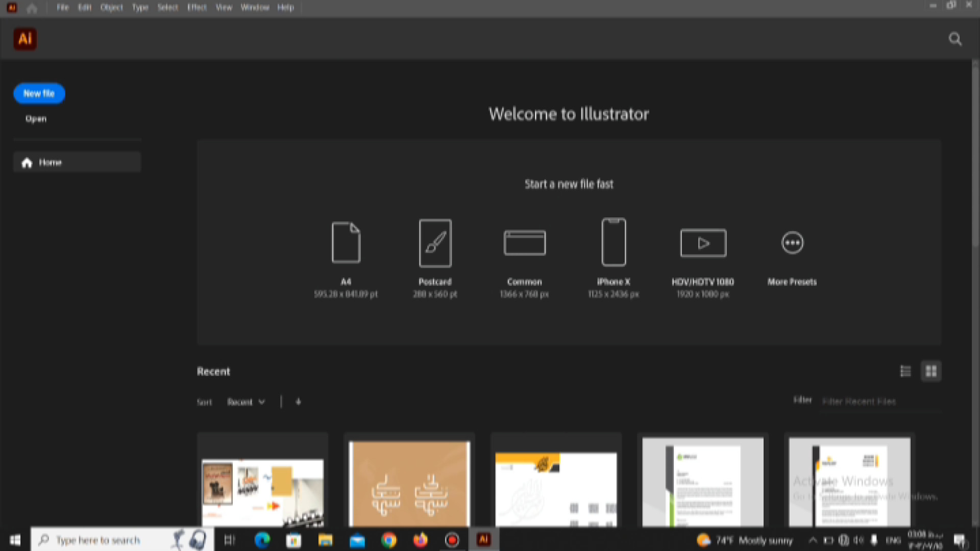Screen dimensions: 980x551
Task: Choose the Postcard preset icon
Action: (x=435, y=243)
